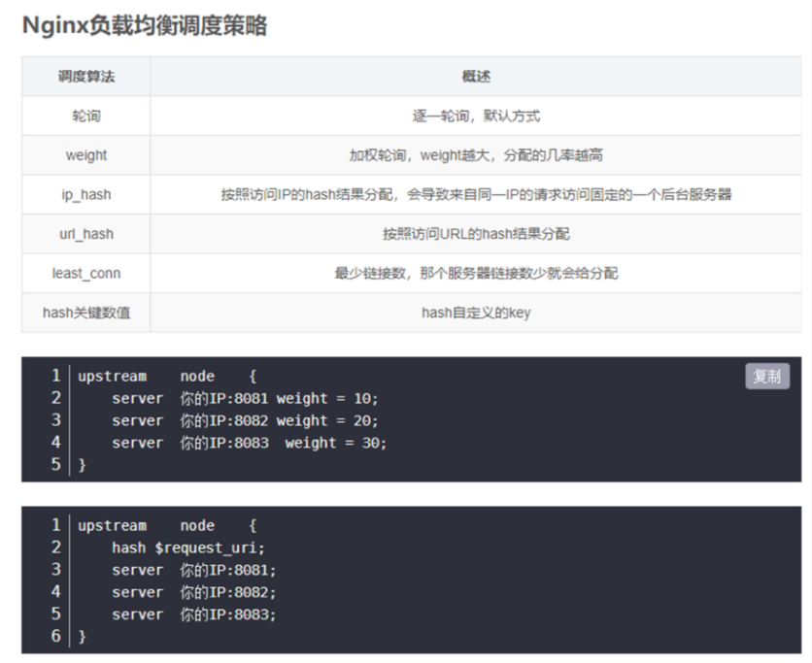Click line 'upstream node {' in second code block
Viewport: 812px width, 663px height.
(x=167, y=526)
